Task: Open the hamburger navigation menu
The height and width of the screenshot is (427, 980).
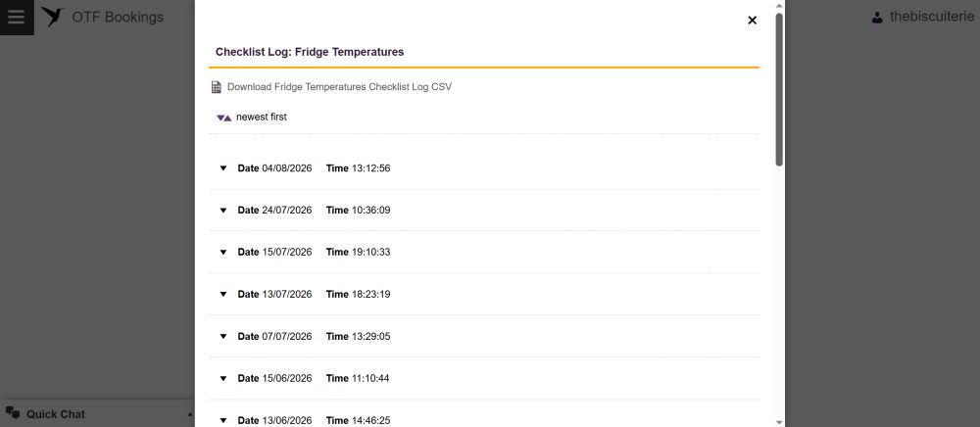Action: 17,17
